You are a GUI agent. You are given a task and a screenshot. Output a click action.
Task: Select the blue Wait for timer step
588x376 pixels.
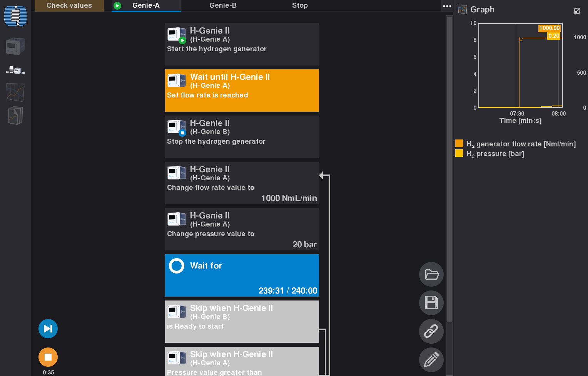point(242,275)
